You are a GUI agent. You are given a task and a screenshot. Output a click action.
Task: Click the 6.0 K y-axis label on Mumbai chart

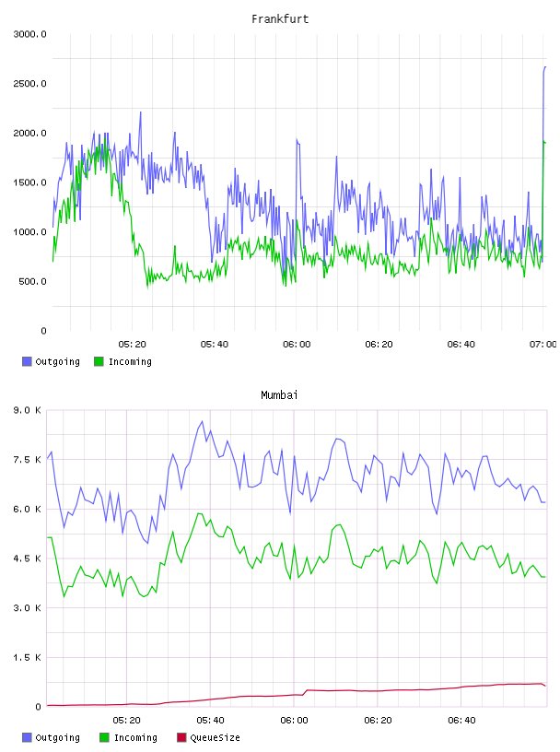point(28,510)
